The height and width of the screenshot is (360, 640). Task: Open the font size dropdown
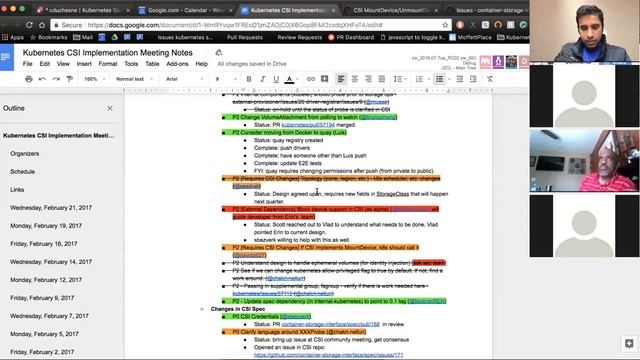coord(226,79)
